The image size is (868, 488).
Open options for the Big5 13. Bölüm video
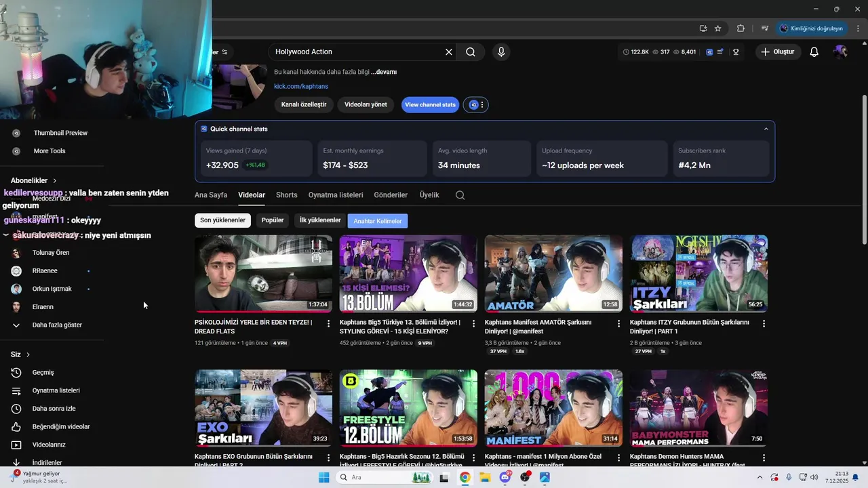click(473, 324)
